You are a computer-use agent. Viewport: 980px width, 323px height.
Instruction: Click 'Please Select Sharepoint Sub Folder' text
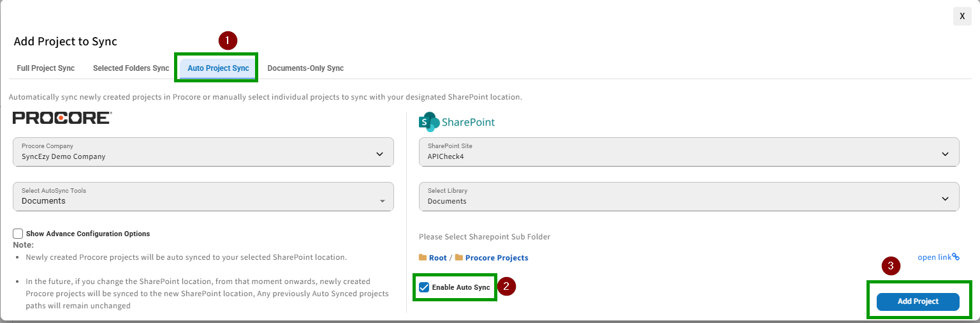tap(485, 237)
